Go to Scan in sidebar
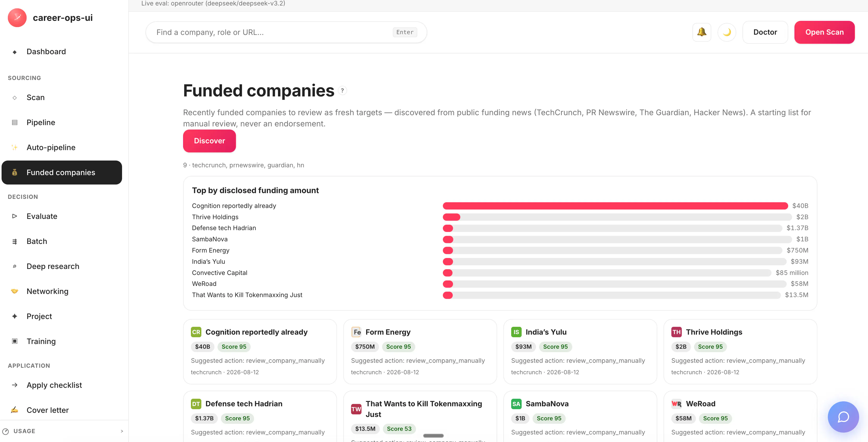 click(62, 98)
